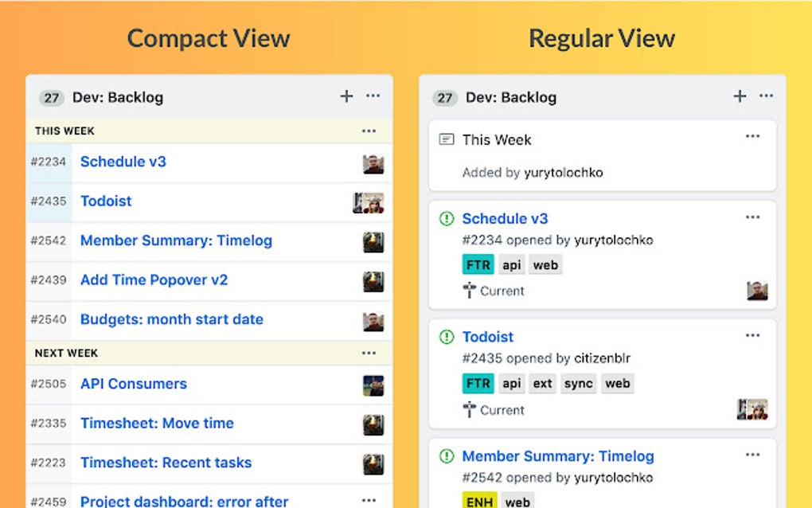Click the plus icon on the Regular View Dev: Backlog header

click(x=740, y=96)
